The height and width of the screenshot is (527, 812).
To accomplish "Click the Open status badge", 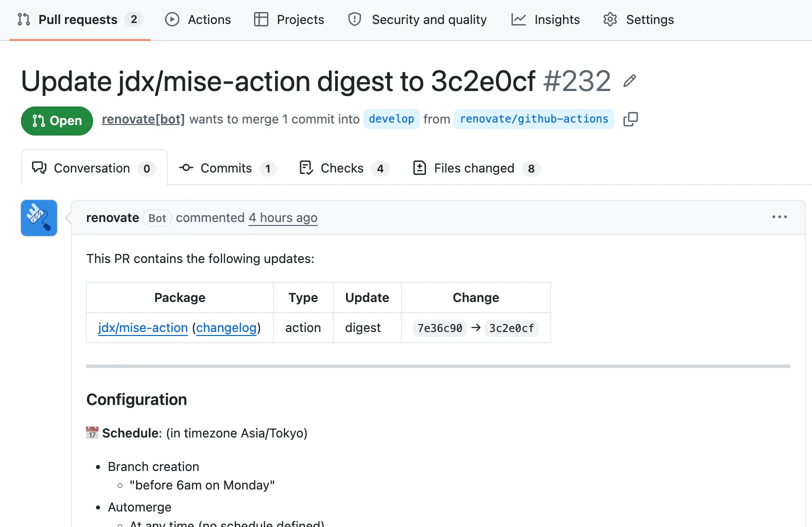I will click(x=57, y=120).
